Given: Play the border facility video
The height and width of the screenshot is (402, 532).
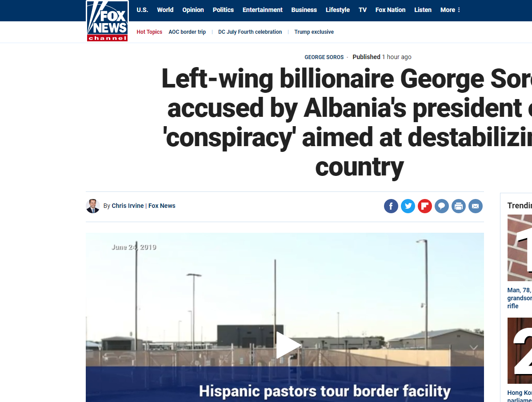Looking at the screenshot, I should pos(288,345).
